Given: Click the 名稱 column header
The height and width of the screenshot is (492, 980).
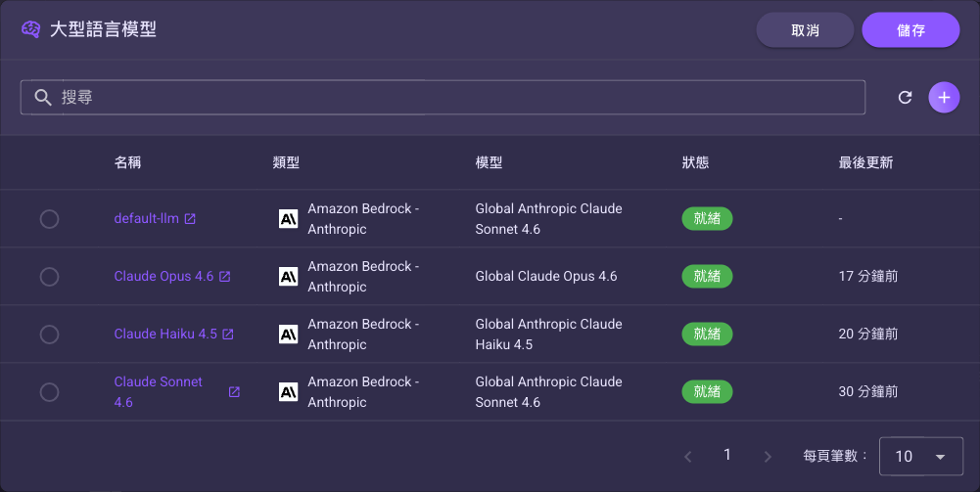Looking at the screenshot, I should [x=127, y=163].
